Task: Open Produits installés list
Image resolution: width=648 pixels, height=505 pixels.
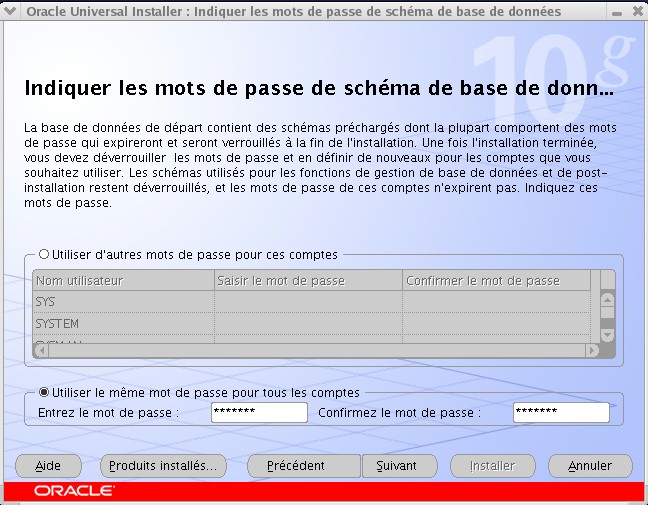Action: point(163,466)
